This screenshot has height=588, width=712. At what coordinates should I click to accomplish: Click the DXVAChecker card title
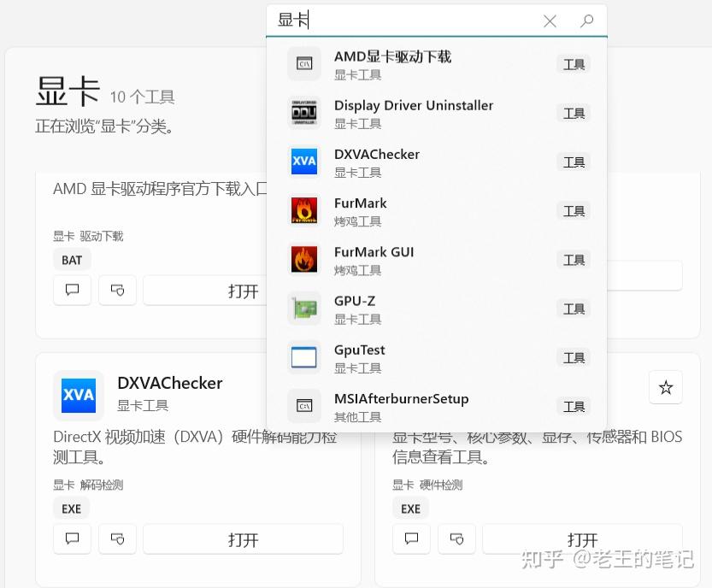click(x=170, y=383)
